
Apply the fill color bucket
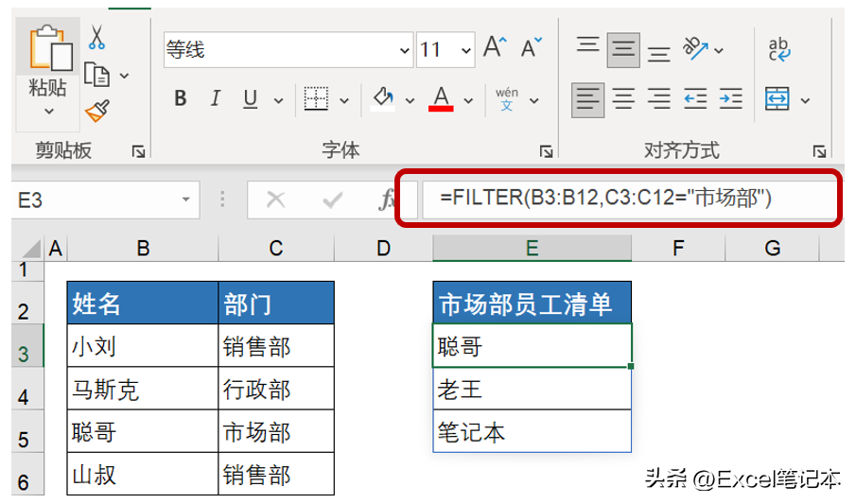[x=383, y=99]
